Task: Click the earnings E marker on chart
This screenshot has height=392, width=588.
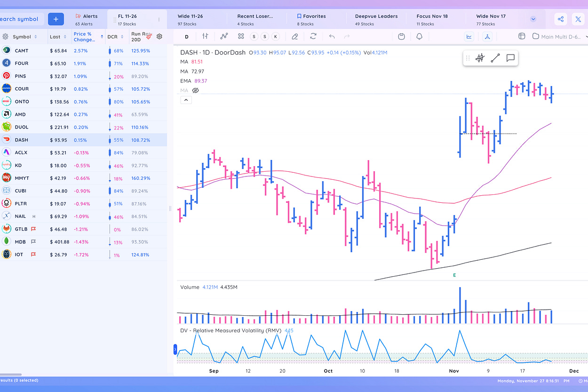Action: (x=454, y=275)
